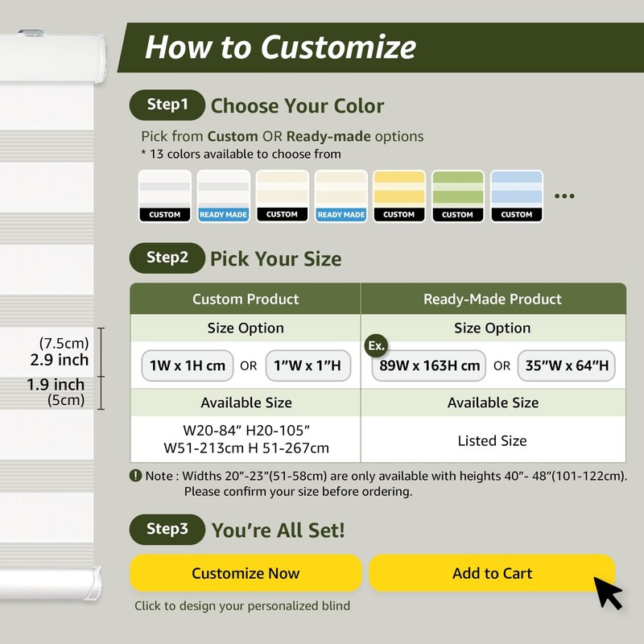Select the 1"W x 1"H inch option

pyautogui.click(x=309, y=365)
